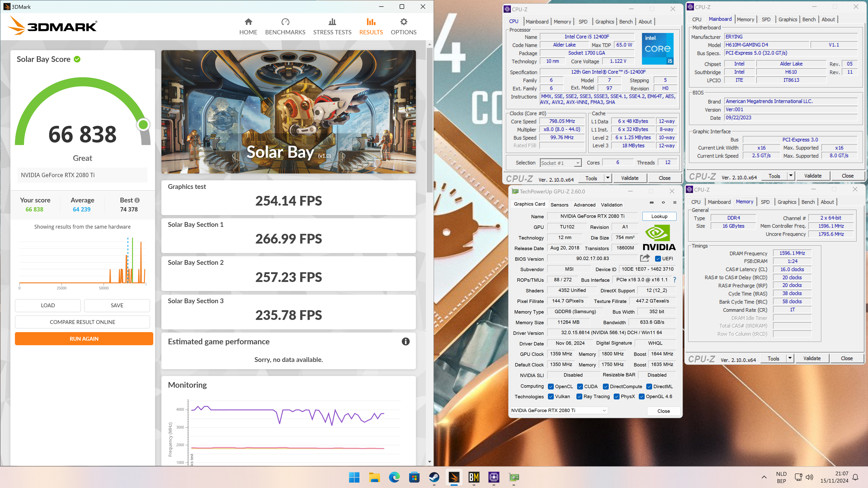Open File Explorer from the taskbar
The height and width of the screenshot is (488, 868).
tap(374, 477)
